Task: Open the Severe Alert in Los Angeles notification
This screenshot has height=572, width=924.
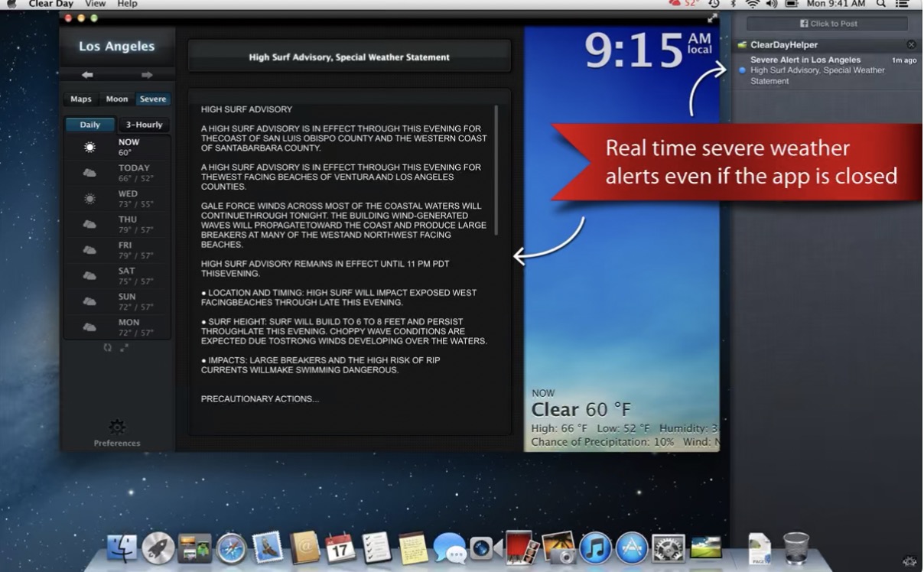Action: pos(828,70)
